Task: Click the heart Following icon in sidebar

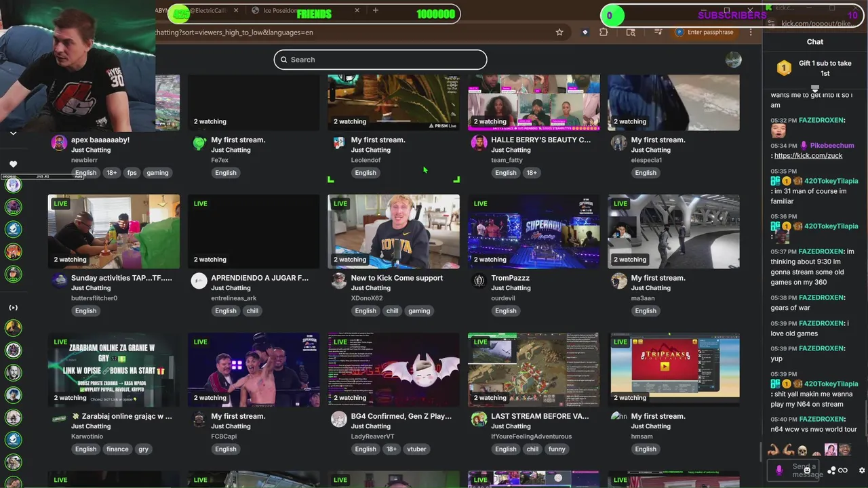Action: pos(13,164)
